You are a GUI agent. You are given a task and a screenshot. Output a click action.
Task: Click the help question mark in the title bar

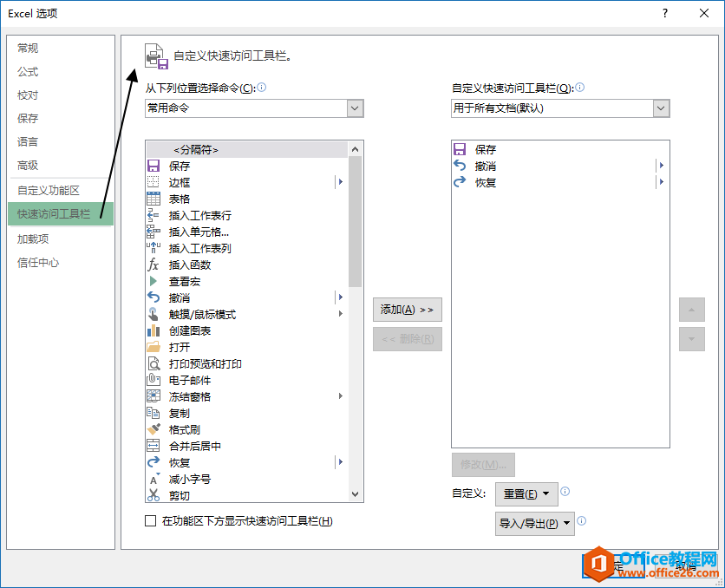coord(664,13)
